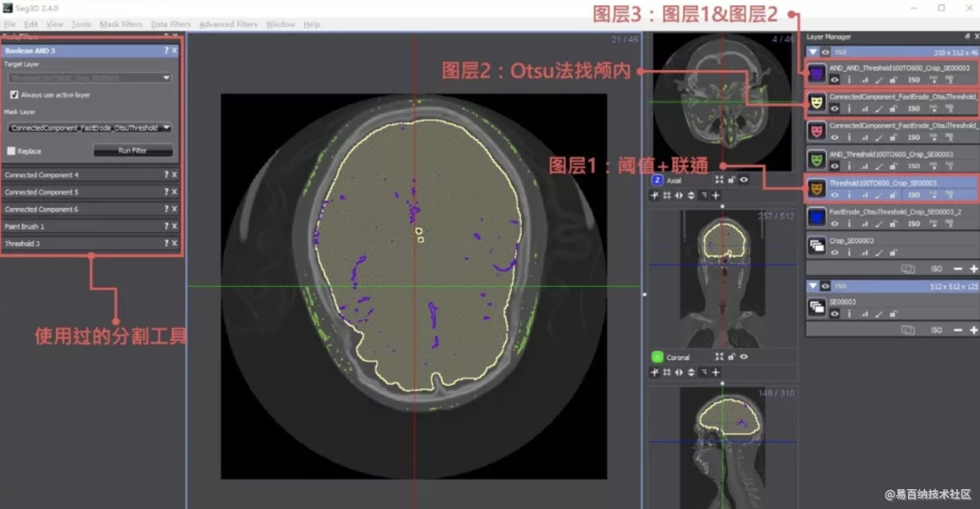Click ISO button on FastErode_OtsuThreshold_Crop layer
This screenshot has height=509, width=980.
pos(914,223)
